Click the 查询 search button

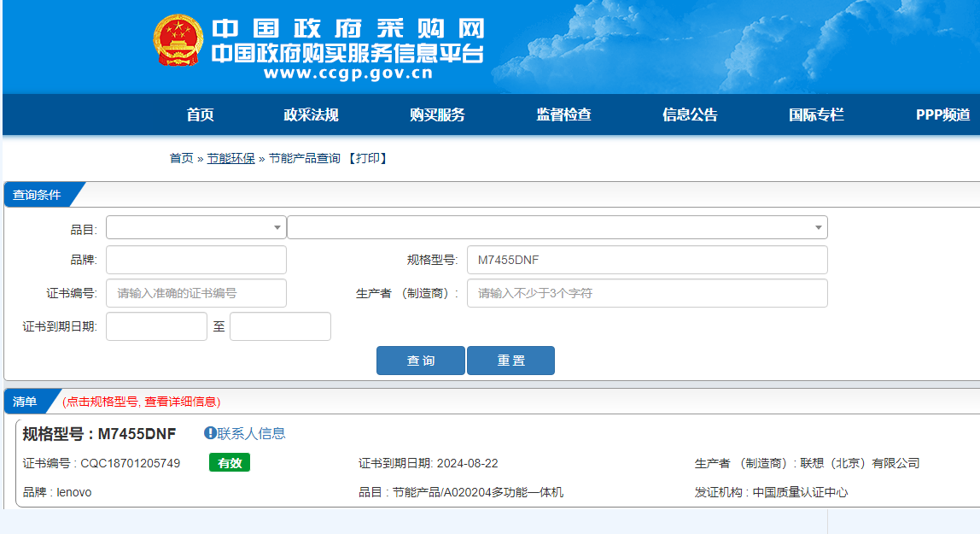point(421,361)
